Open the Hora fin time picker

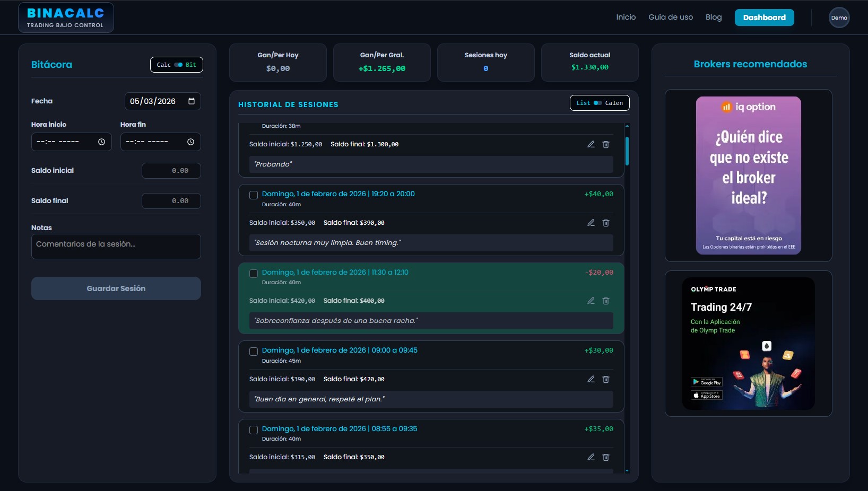click(x=190, y=142)
